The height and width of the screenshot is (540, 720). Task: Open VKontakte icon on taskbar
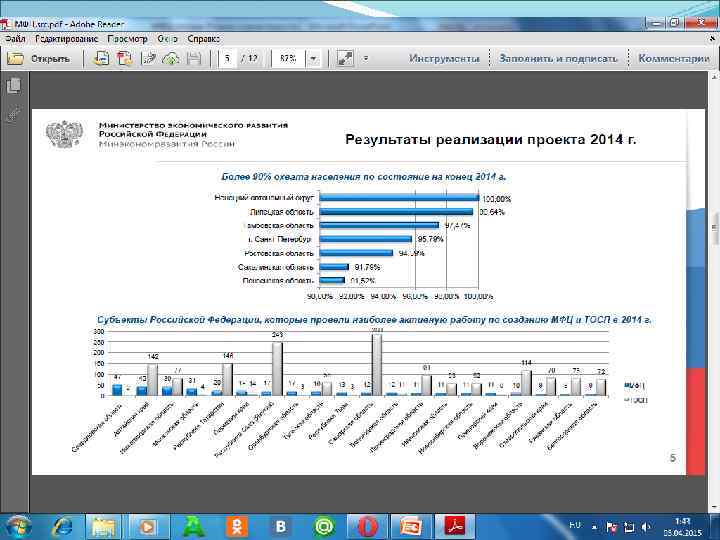coord(280,527)
